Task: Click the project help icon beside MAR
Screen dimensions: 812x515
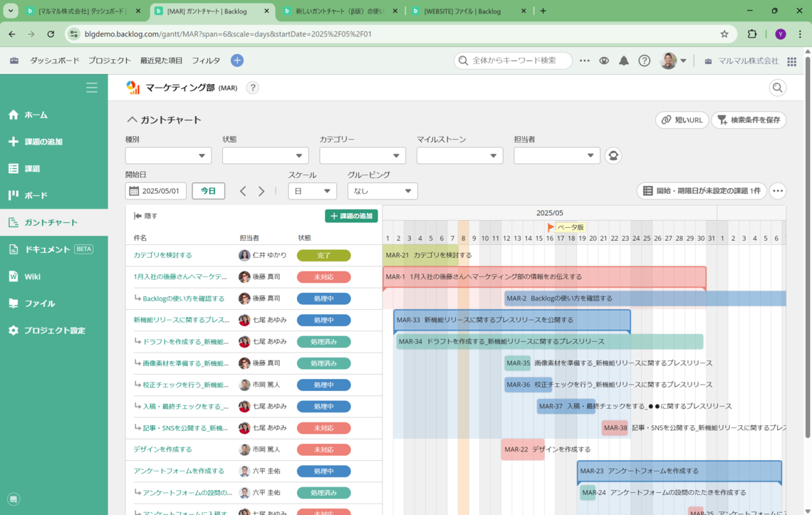Action: (x=253, y=88)
